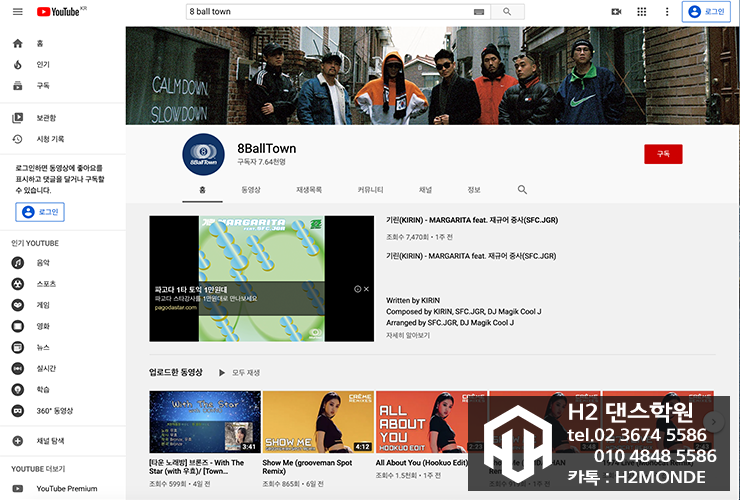Image resolution: width=740 pixels, height=500 pixels.
Task: Open 구독 subscriptions in sidebar
Action: pyautogui.click(x=63, y=85)
